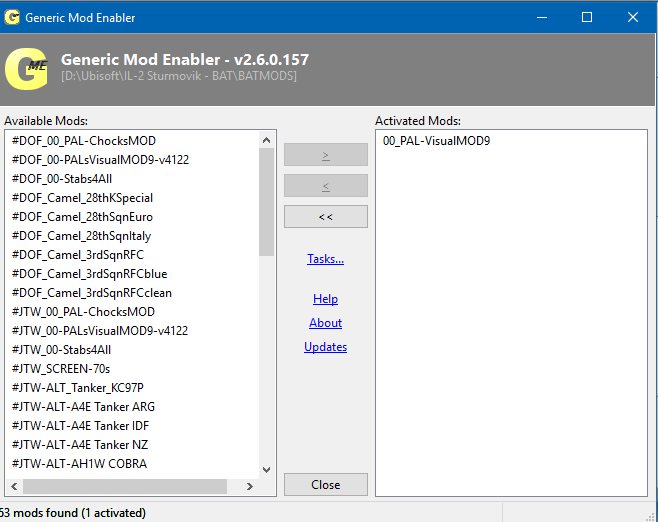The image size is (658, 522).
Task: Click the Close button
Action: point(326,485)
